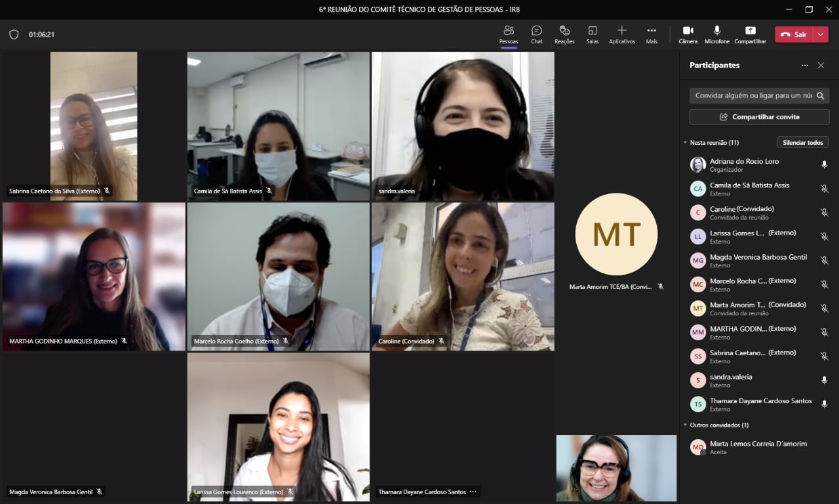Click the Silenciar todos button

[803, 143]
